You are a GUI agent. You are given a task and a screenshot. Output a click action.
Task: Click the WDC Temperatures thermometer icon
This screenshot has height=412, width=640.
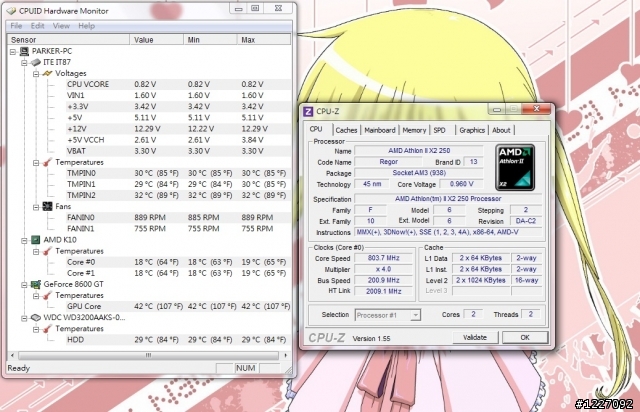point(47,329)
